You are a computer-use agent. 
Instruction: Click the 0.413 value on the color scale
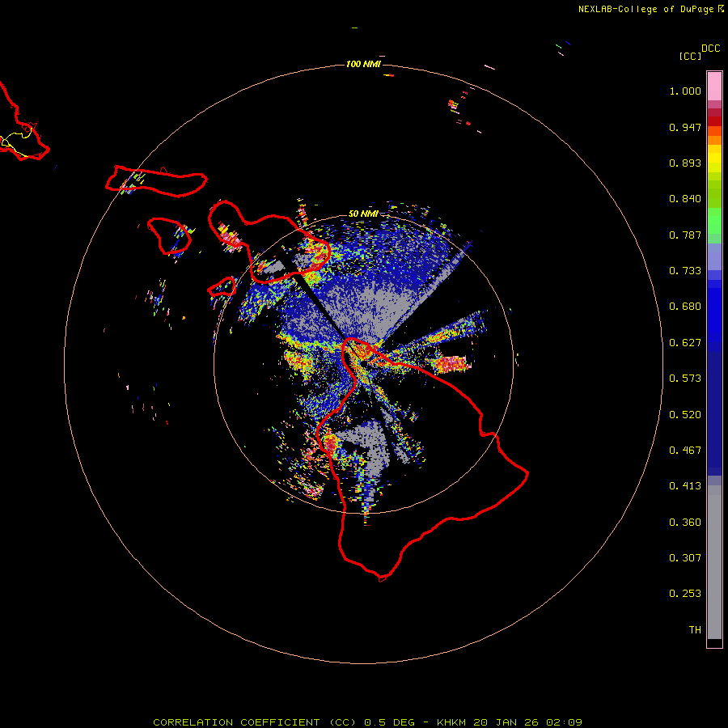685,486
